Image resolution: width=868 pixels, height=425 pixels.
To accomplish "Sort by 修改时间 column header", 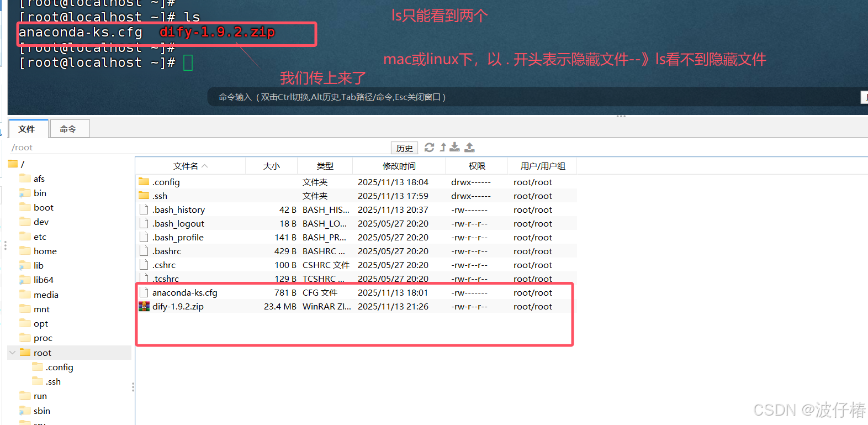I will click(399, 166).
